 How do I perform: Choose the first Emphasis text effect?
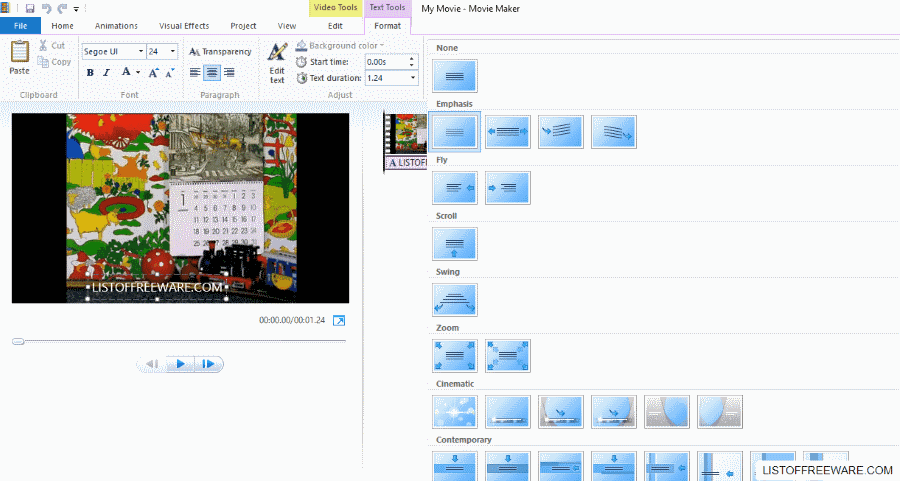(x=455, y=131)
